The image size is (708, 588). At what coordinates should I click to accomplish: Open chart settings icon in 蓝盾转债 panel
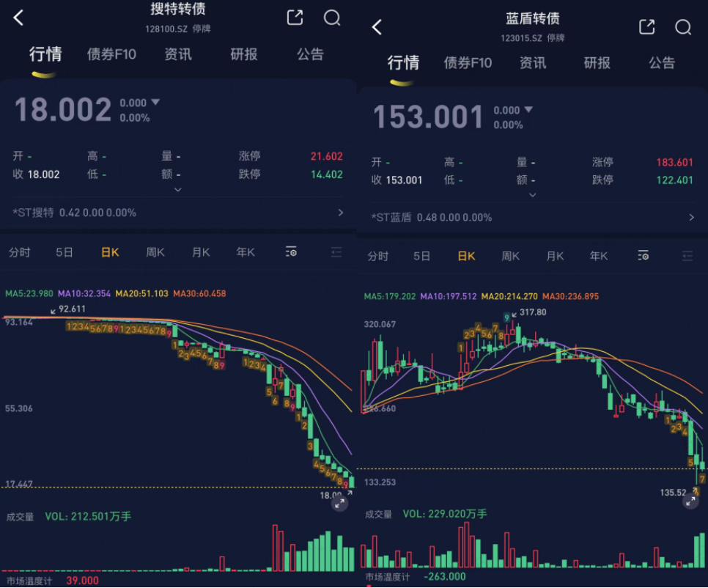pos(643,256)
